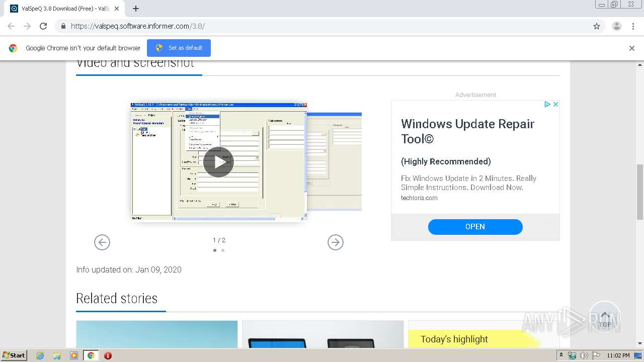Set Chrome as default browser
Screen dimensions: 644x362
179,48
